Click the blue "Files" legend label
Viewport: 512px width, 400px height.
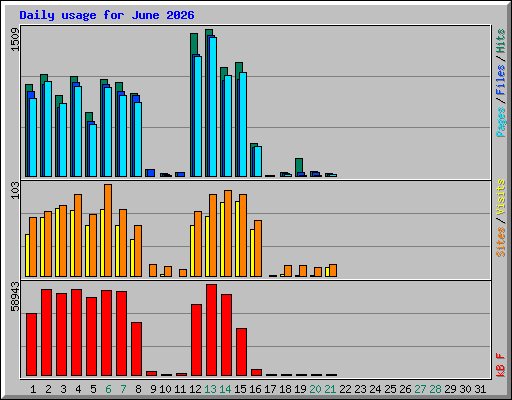click(x=500, y=80)
